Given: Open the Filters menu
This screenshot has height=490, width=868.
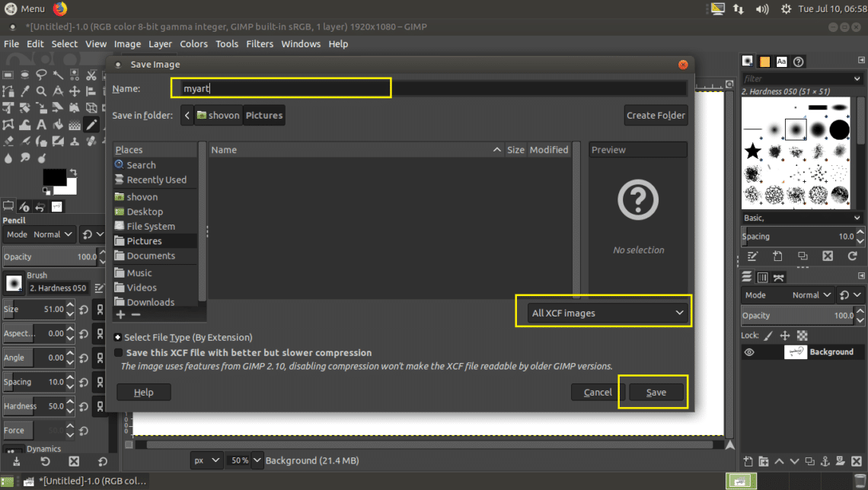Looking at the screenshot, I should pyautogui.click(x=259, y=44).
